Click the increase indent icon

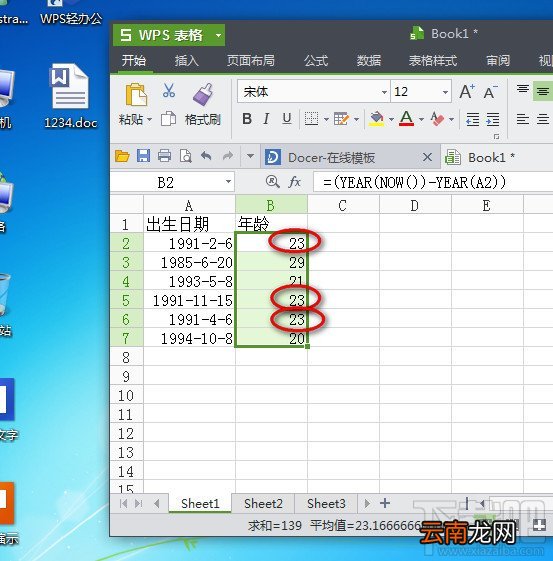point(493,119)
